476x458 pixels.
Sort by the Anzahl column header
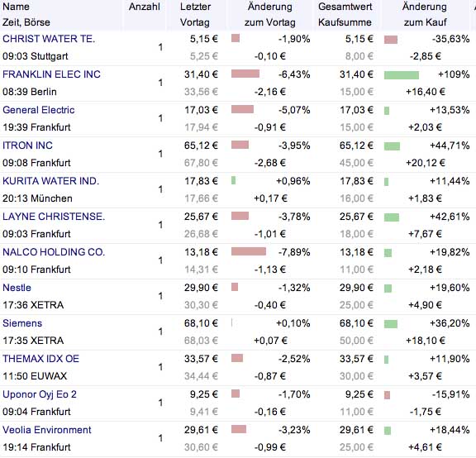tap(144, 7)
